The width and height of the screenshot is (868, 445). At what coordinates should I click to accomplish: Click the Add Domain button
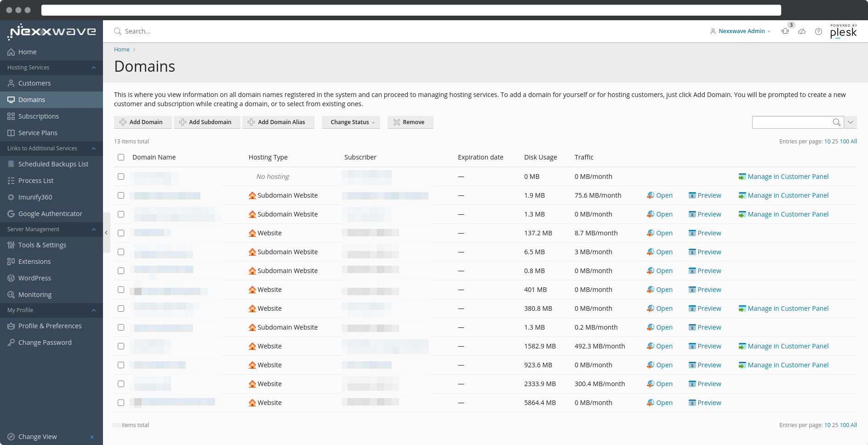[143, 122]
